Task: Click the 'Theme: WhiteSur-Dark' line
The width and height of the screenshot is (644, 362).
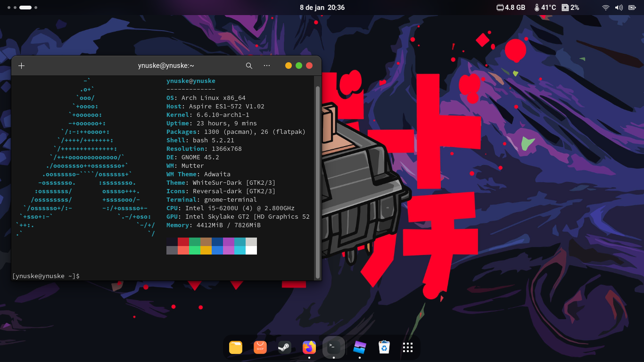Action: (x=221, y=182)
